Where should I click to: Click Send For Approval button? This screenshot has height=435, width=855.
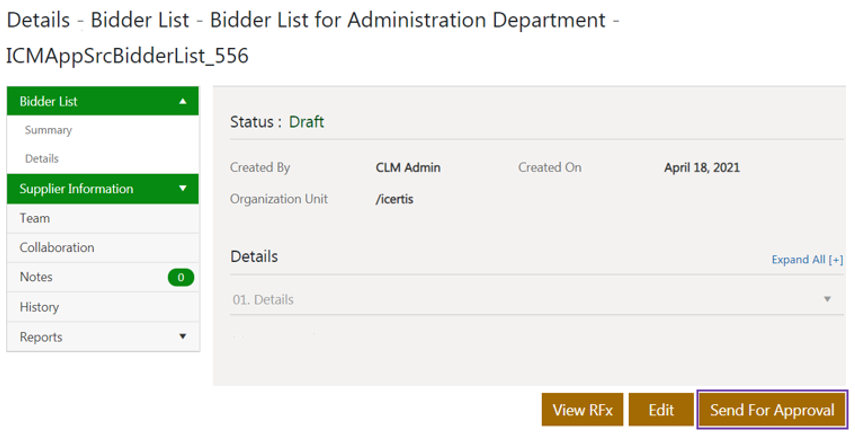[772, 410]
